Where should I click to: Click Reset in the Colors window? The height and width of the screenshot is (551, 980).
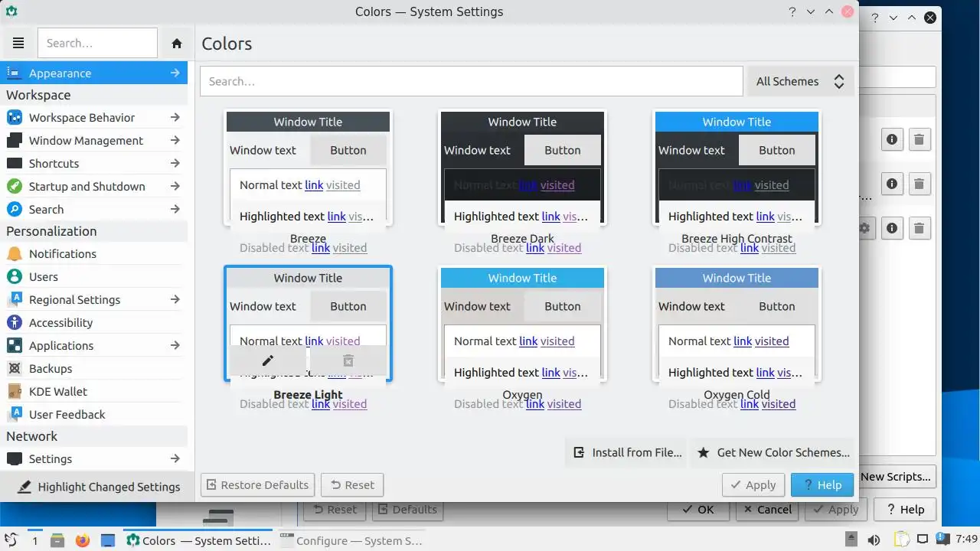(x=352, y=485)
